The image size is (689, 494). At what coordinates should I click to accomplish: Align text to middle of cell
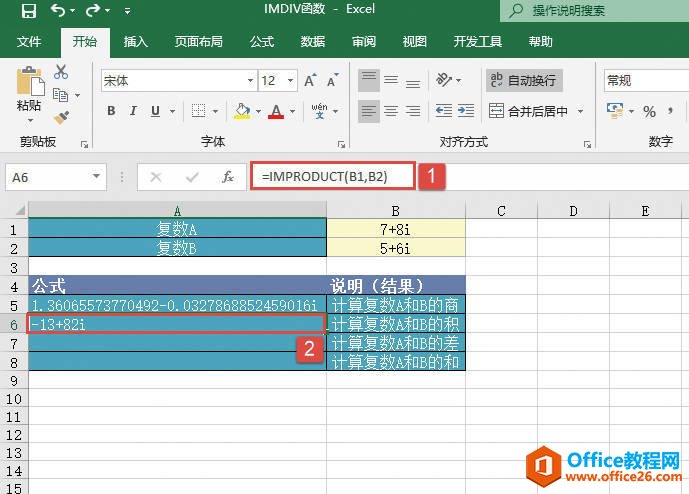click(x=391, y=80)
